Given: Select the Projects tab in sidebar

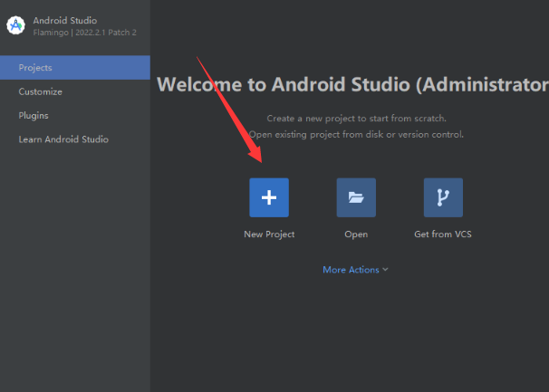Looking at the screenshot, I should click(75, 67).
